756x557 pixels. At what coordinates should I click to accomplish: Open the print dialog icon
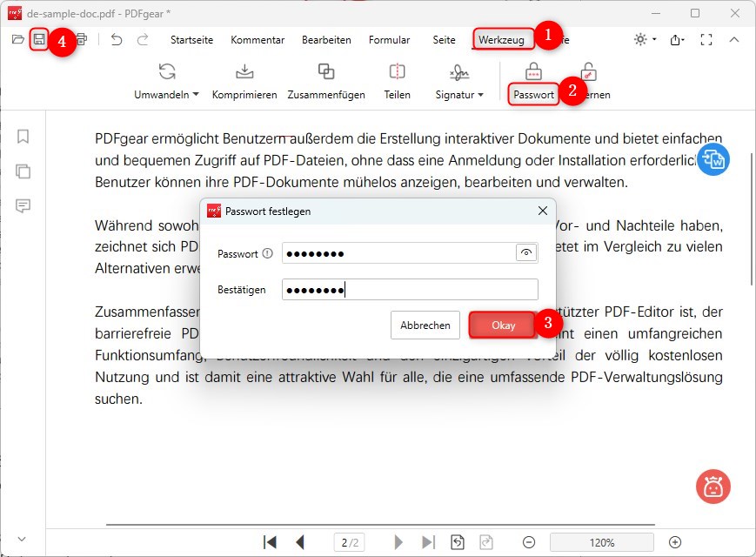click(x=82, y=39)
